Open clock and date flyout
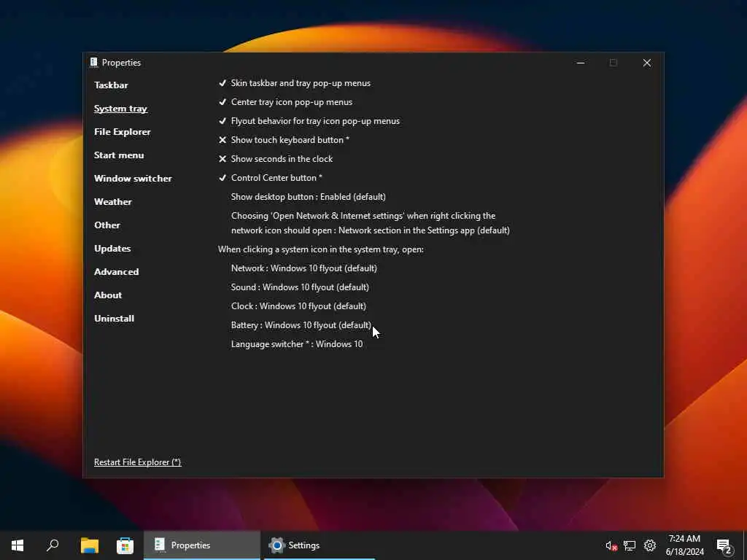The image size is (747, 560). click(684, 545)
